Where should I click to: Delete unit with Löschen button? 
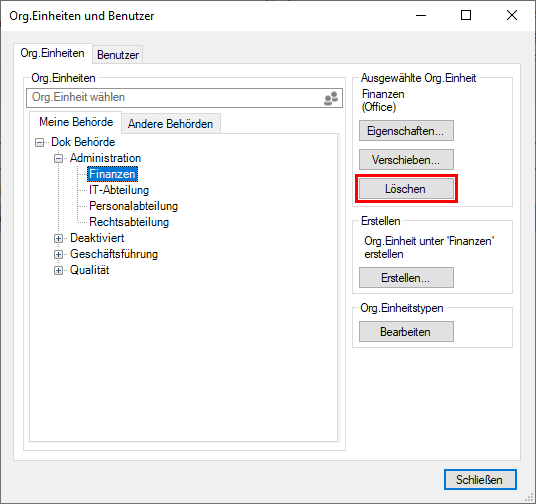[x=406, y=189]
